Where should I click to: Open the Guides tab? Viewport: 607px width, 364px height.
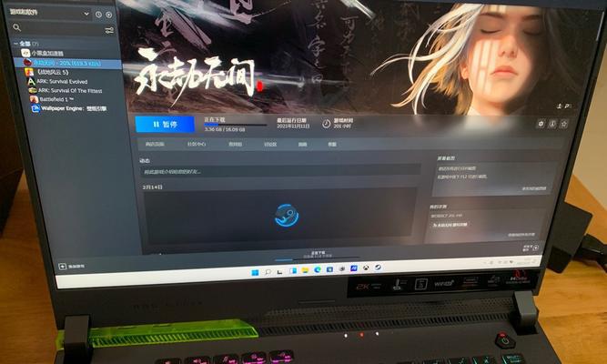(302, 145)
